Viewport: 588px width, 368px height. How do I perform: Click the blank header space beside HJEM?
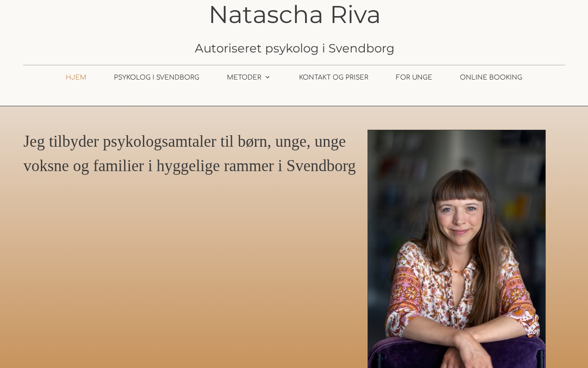coord(37,77)
